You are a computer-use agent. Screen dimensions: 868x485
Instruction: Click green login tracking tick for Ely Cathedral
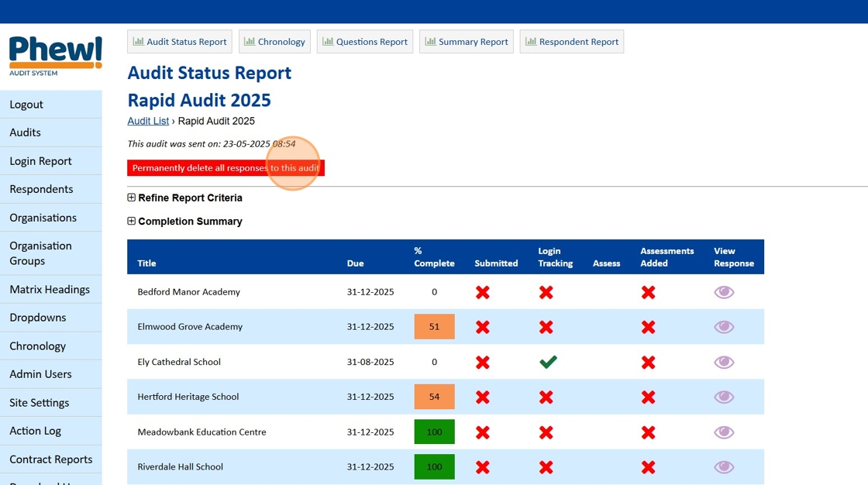[548, 362]
